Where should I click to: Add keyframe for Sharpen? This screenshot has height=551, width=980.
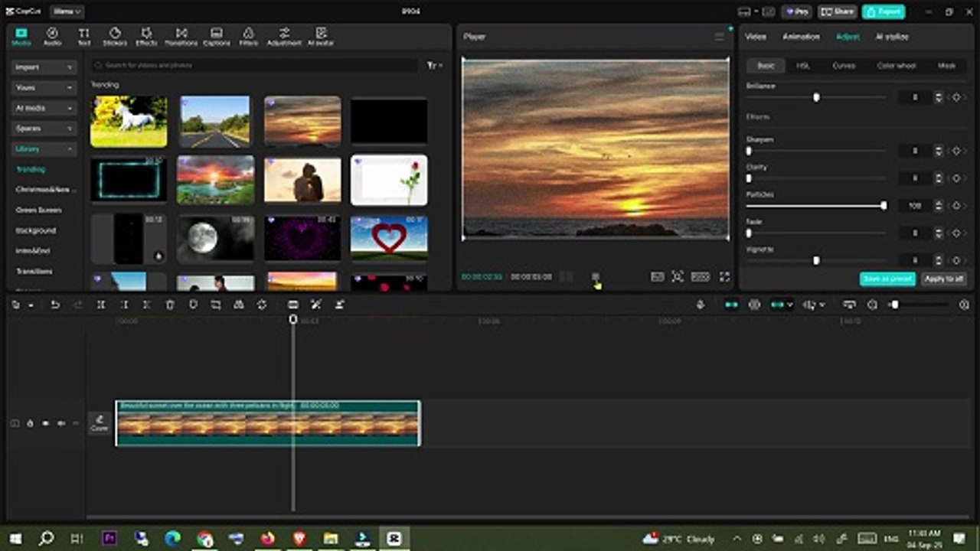tap(955, 152)
